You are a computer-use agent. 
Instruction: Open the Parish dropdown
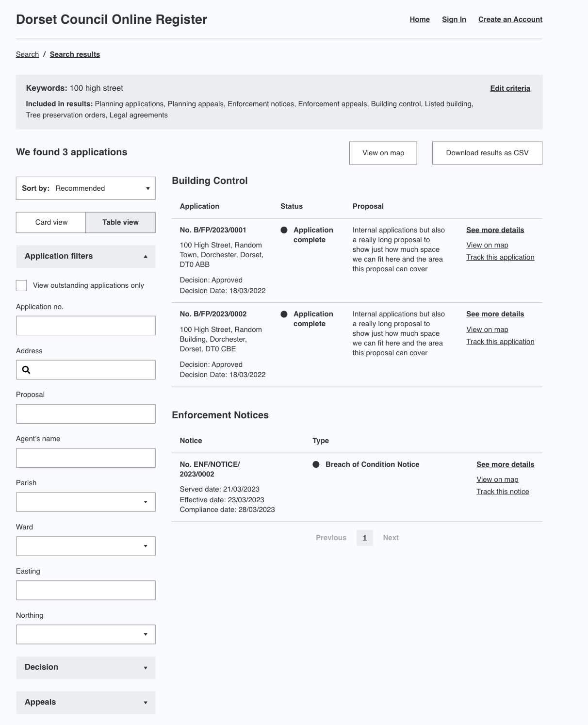(85, 502)
